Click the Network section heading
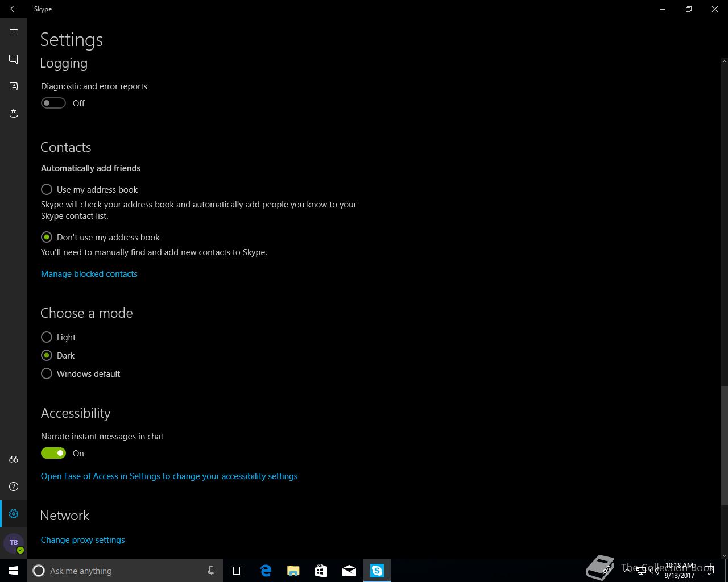Image resolution: width=728 pixels, height=582 pixels. click(65, 516)
